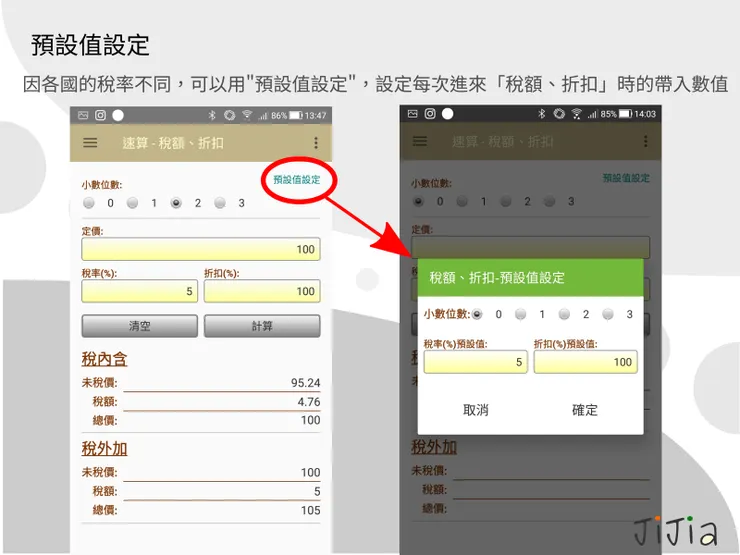Open dimmed hamburger menu in right phone

click(x=420, y=141)
